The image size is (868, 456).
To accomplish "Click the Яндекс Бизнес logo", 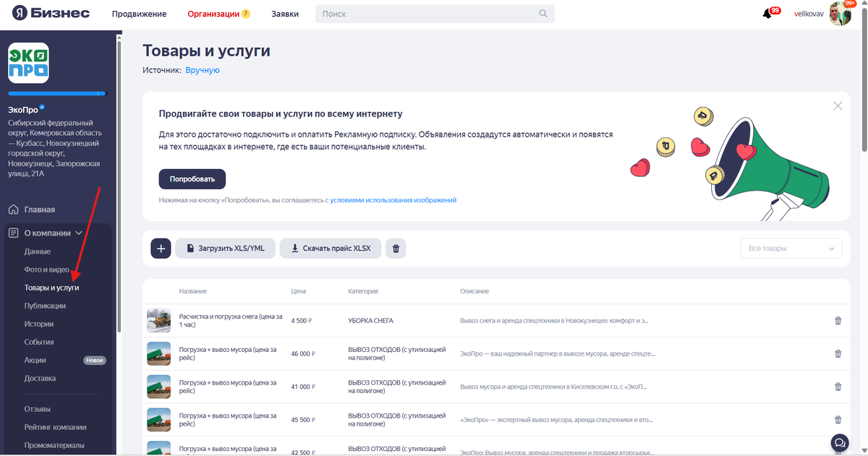I will 50,14.
